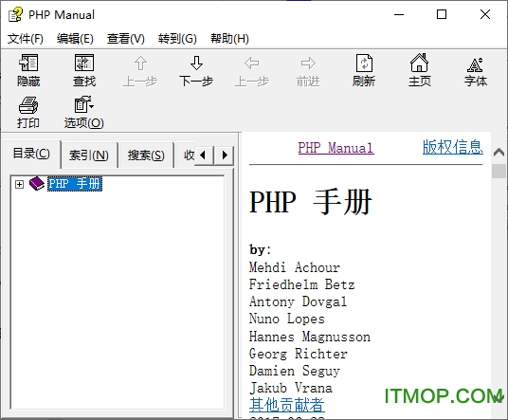Viewport: 508px width, 420px height.
Task: Click the content scrollbar up arrow
Action: coord(499,152)
